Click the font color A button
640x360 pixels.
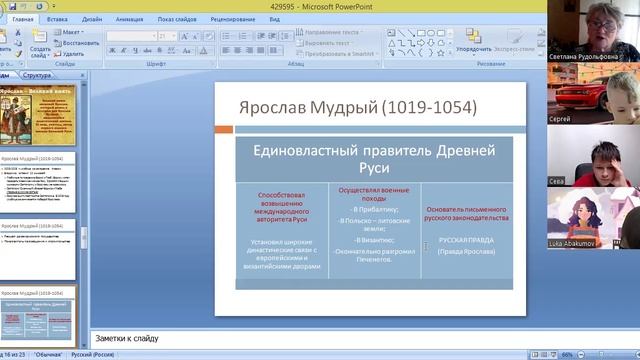coord(203,51)
